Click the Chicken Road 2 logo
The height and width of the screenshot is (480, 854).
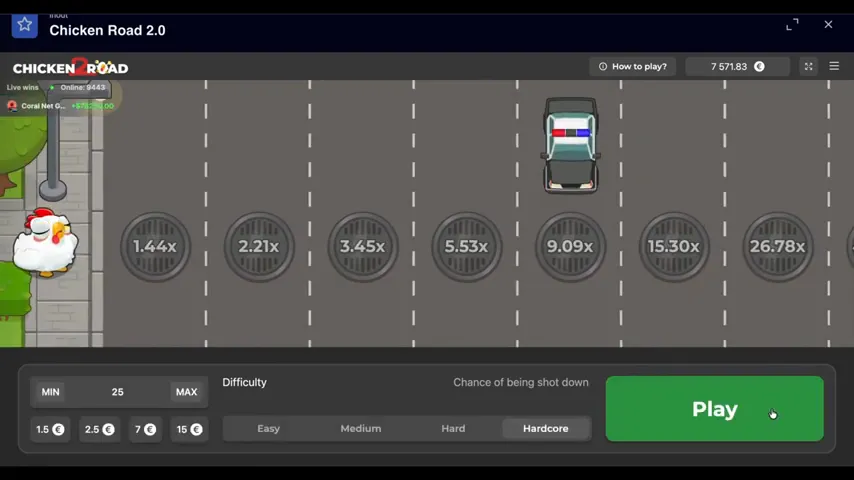click(x=71, y=68)
